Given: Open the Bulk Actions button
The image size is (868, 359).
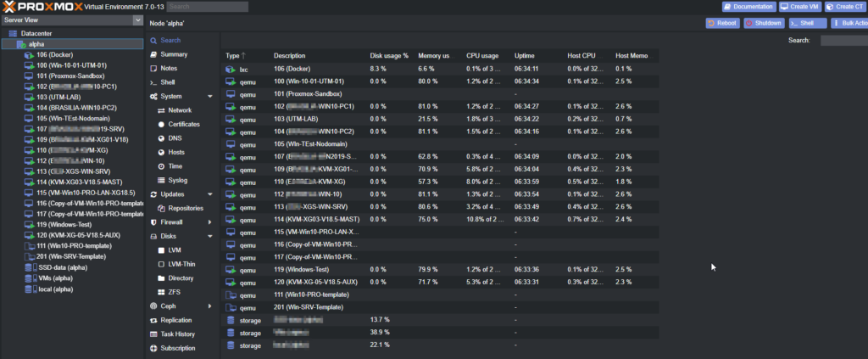Looking at the screenshot, I should tap(849, 23).
